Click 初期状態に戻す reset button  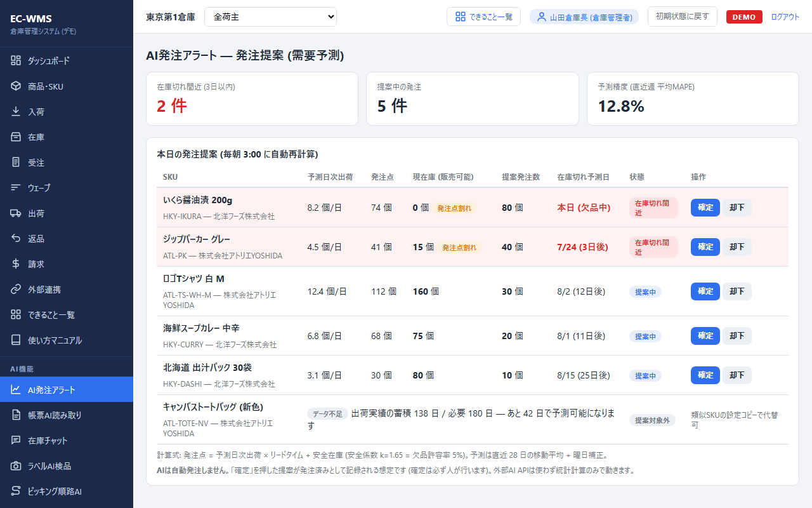683,17
